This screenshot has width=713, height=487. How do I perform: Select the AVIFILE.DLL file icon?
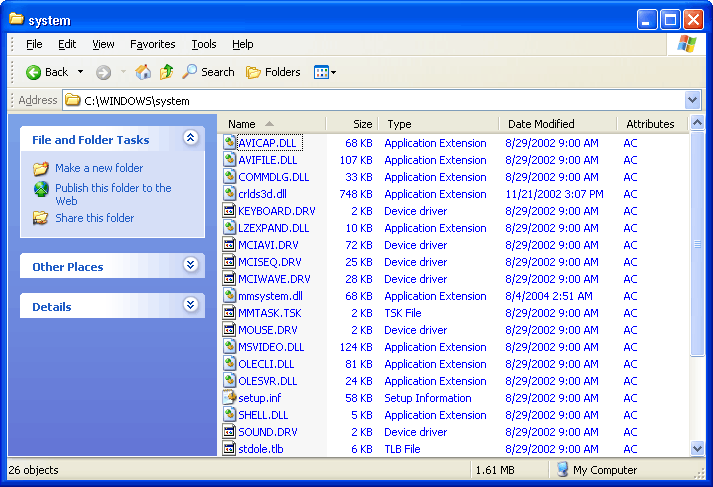(x=230, y=159)
